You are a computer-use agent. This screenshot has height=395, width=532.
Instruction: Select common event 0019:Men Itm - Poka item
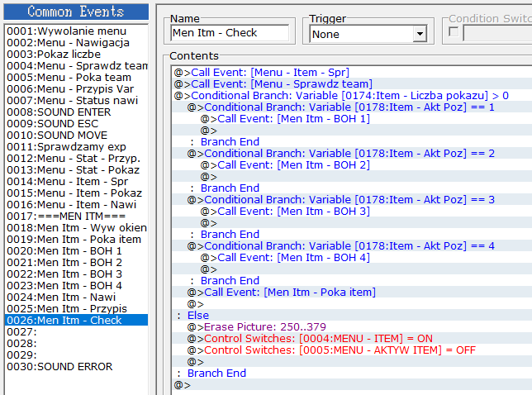[x=76, y=240]
